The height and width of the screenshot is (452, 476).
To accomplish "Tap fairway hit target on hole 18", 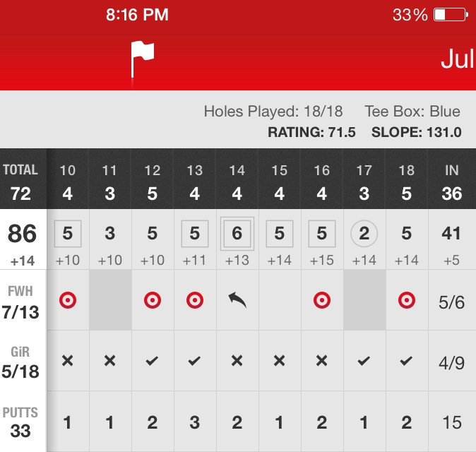I will (407, 300).
